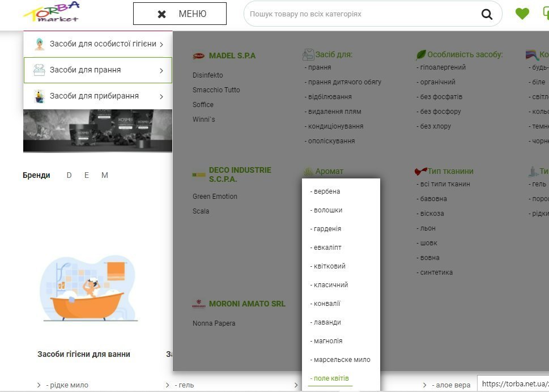The width and height of the screenshot is (549, 392).
Task: Select '- ополіскування' filter
Action: [x=330, y=141]
